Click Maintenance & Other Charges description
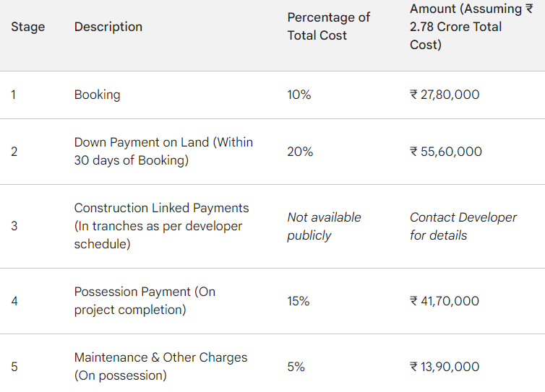 tap(160, 366)
